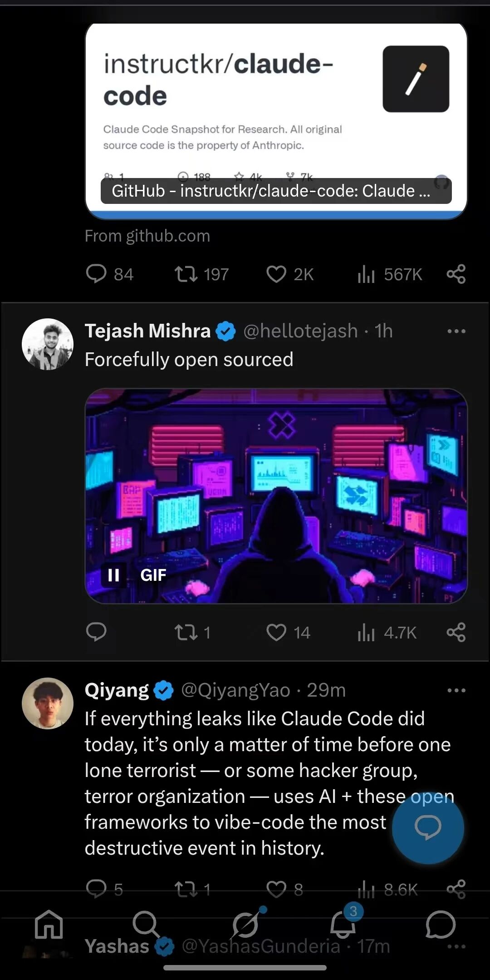Reply to Tejash Mishra's post
Image resolution: width=490 pixels, height=980 pixels.
pyautogui.click(x=96, y=632)
